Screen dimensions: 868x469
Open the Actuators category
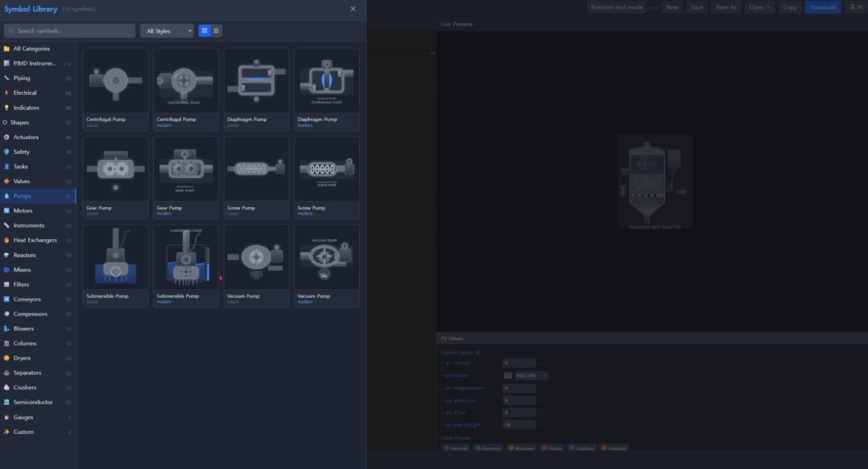pos(38,137)
